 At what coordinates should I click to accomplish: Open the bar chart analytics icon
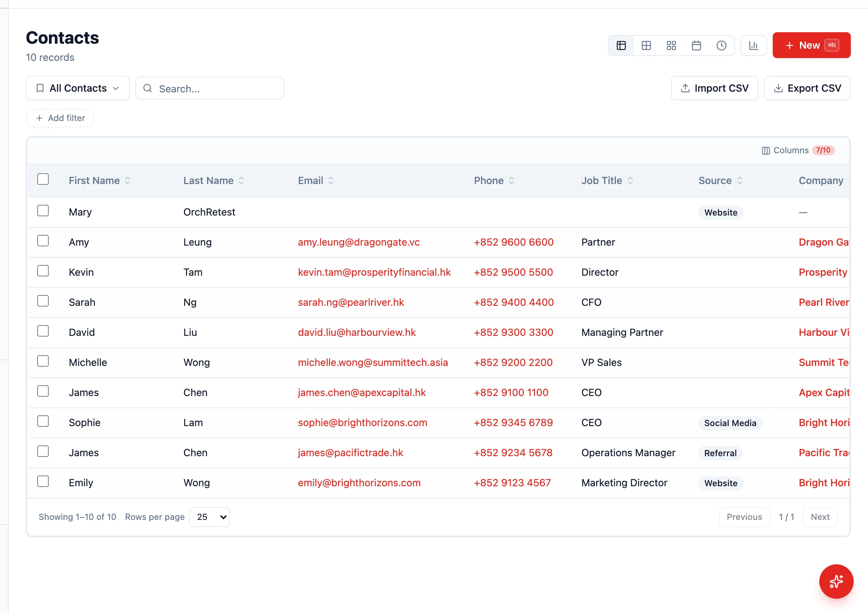(x=753, y=45)
